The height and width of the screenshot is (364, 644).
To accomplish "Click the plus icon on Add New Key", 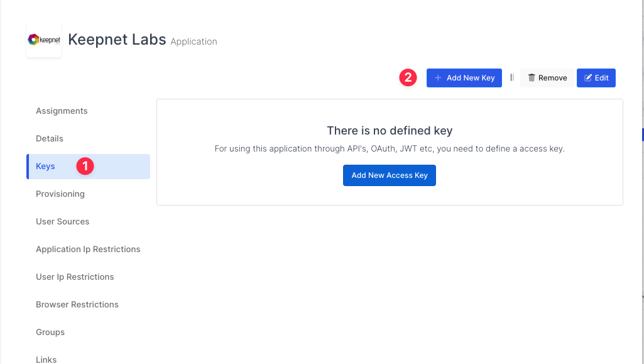I will point(438,78).
